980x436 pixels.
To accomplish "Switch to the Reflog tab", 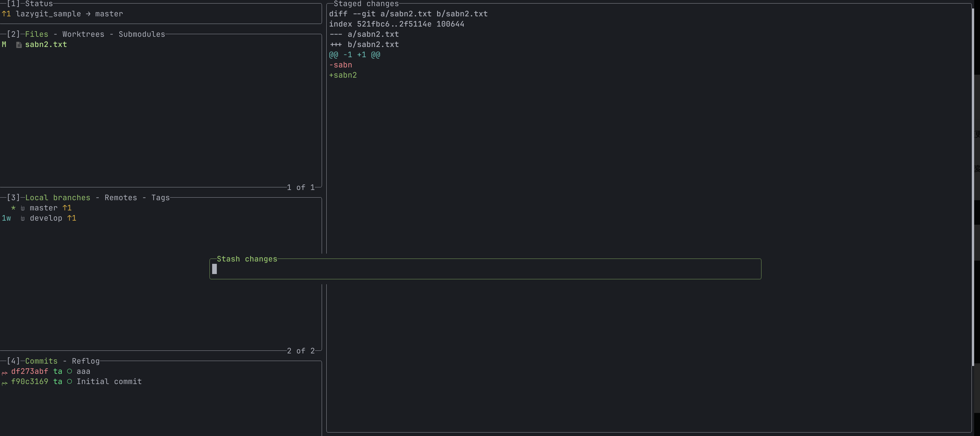I will coord(86,361).
